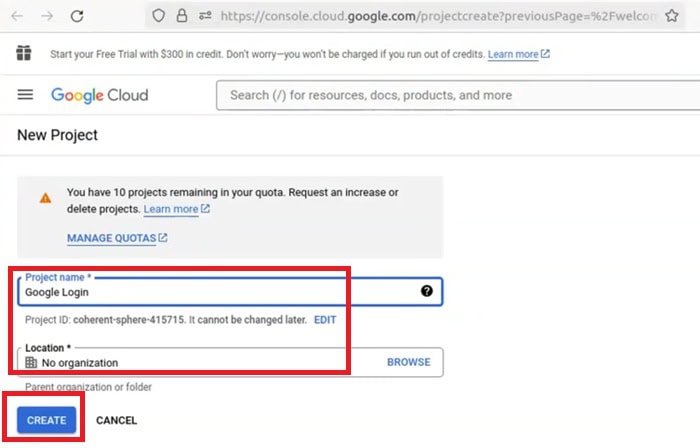
Task: Click the browser URL address bar
Action: [x=414, y=16]
